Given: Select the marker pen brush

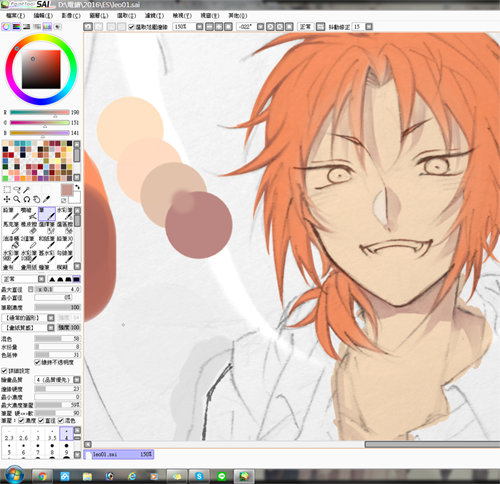Looking at the screenshot, I should 11,228.
